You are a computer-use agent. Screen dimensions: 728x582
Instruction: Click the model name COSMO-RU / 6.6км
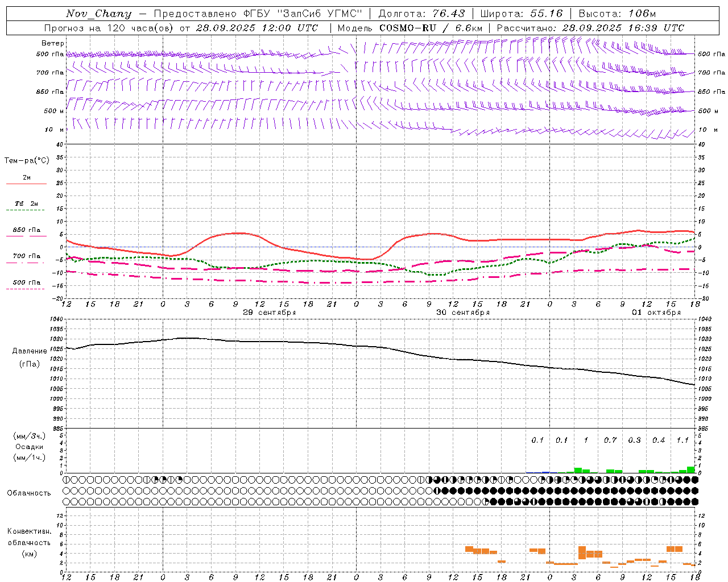[431, 28]
